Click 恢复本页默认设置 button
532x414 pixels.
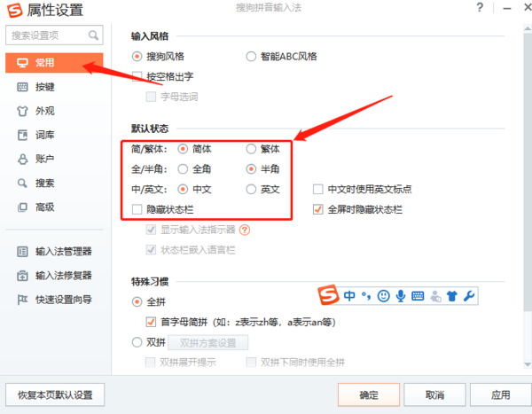coord(55,394)
